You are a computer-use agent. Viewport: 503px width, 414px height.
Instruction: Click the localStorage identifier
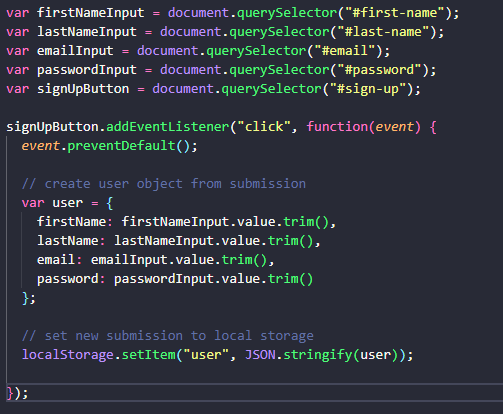click(x=68, y=355)
